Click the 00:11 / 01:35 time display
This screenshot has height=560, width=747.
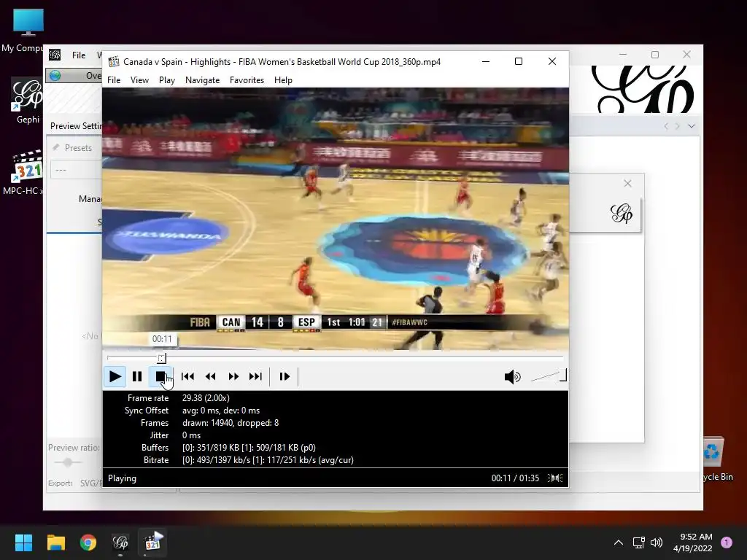pos(515,478)
